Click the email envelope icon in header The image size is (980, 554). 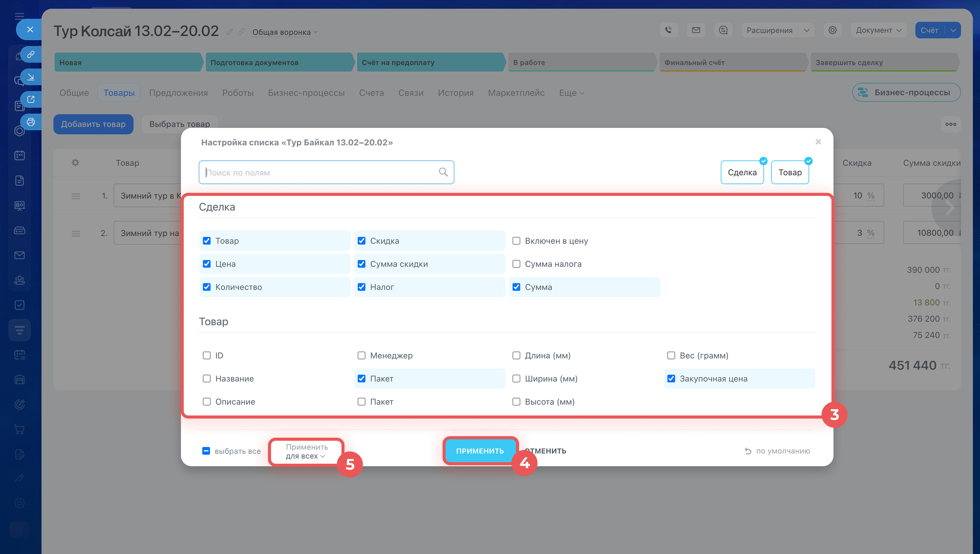click(x=696, y=30)
